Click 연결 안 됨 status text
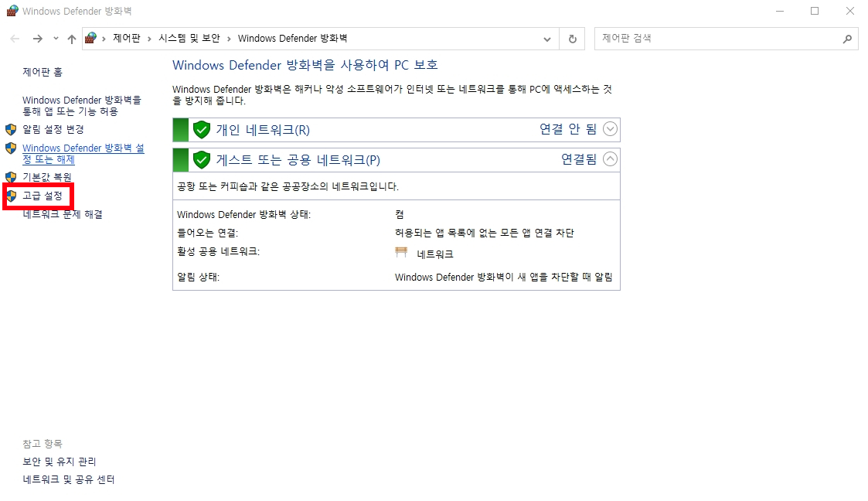 tap(568, 129)
